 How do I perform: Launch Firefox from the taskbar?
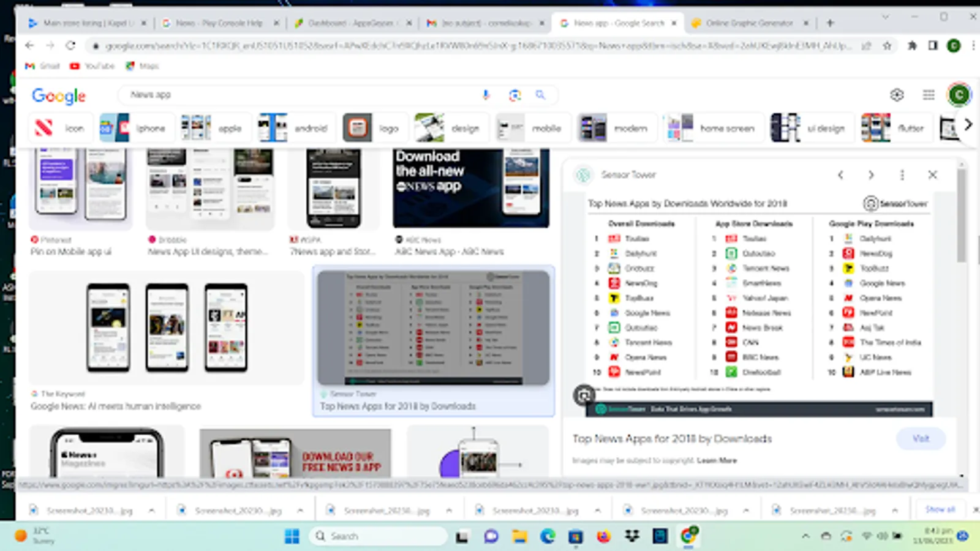click(604, 536)
